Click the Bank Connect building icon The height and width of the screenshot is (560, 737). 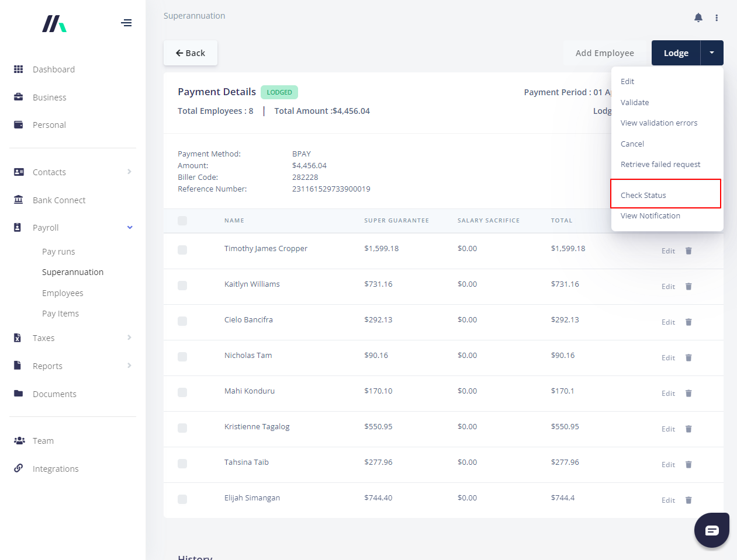pyautogui.click(x=19, y=200)
